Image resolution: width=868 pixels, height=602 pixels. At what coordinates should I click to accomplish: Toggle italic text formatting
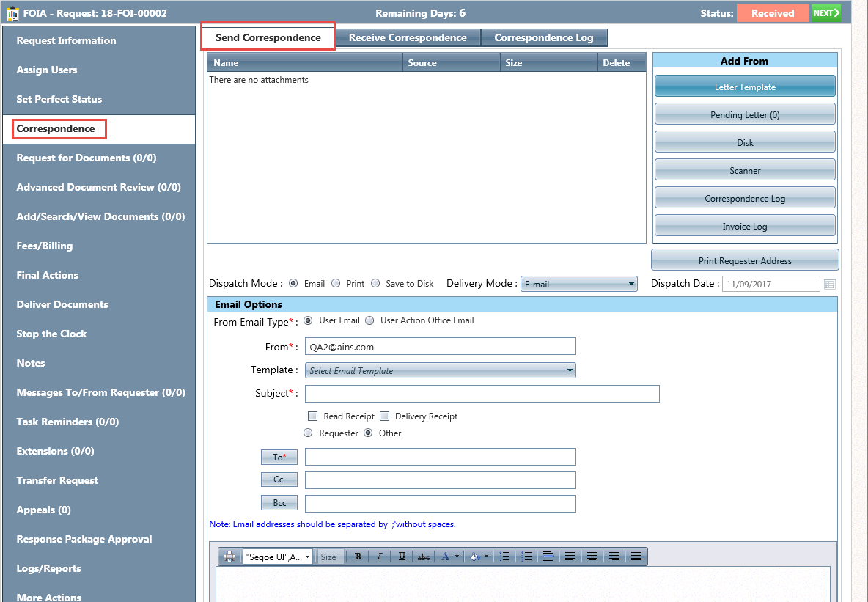[x=380, y=557]
